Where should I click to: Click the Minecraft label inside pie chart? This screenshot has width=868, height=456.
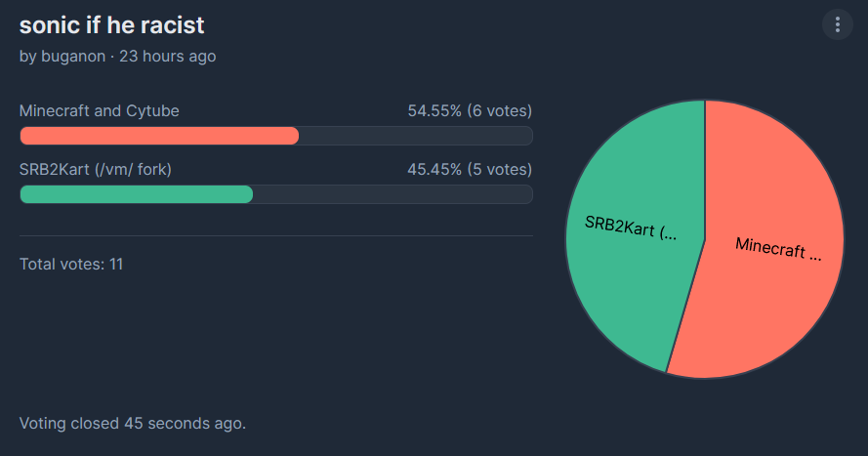pos(778,248)
